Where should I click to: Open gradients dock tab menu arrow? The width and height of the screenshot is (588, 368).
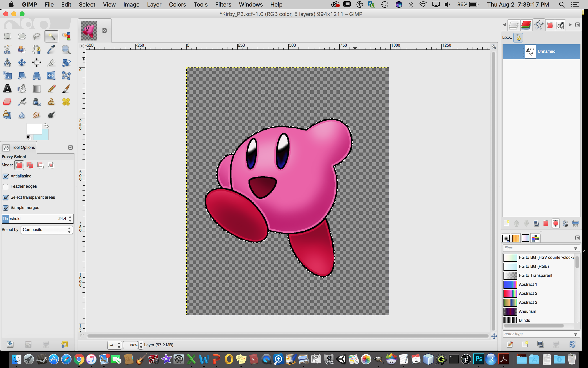coord(578,238)
